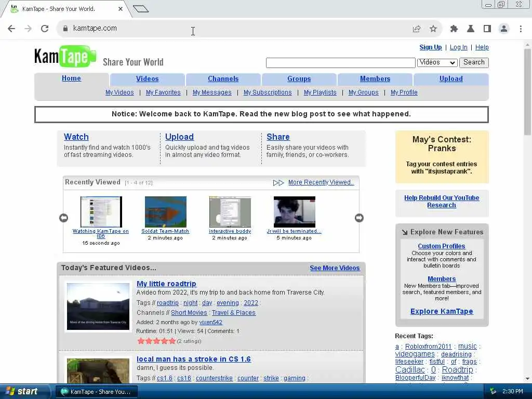
Task: Open Help Rebuild Our YouTube Research link
Action: [442, 201]
